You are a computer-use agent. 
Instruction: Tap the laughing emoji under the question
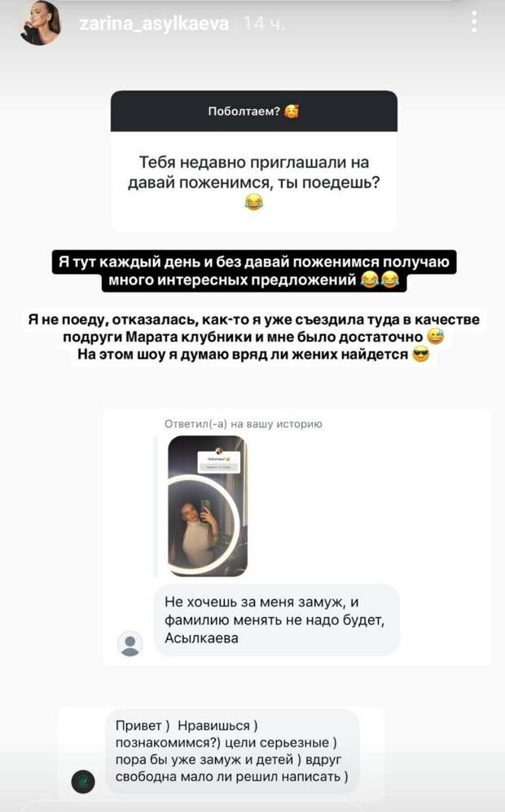pos(253,202)
